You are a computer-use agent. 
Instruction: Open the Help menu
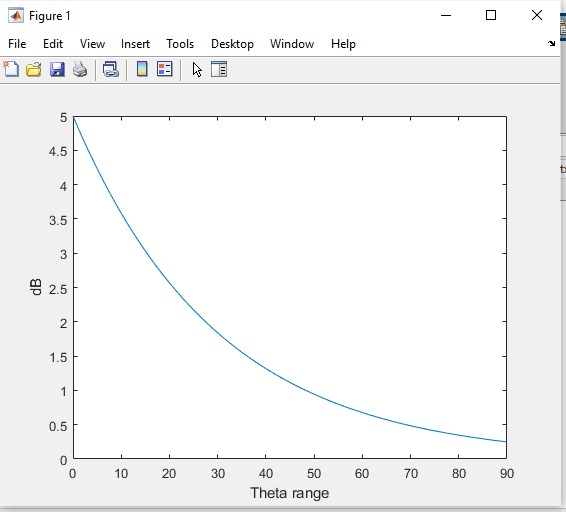tap(343, 44)
